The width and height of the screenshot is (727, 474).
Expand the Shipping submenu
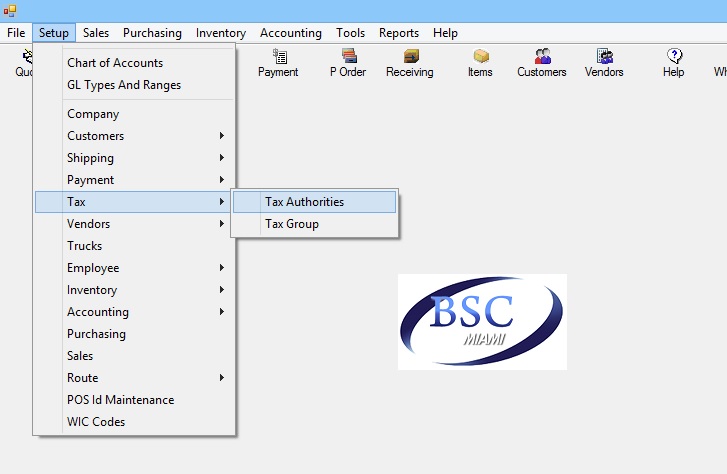134,158
